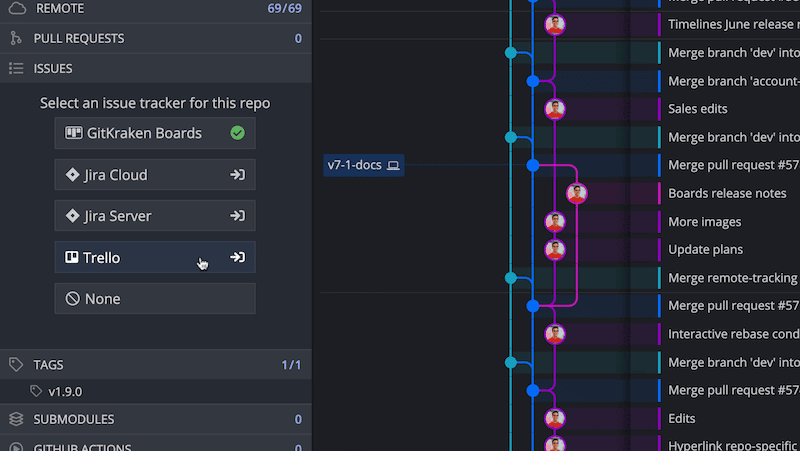
Task: Click the Remote cloud icon
Action: [x=15, y=8]
